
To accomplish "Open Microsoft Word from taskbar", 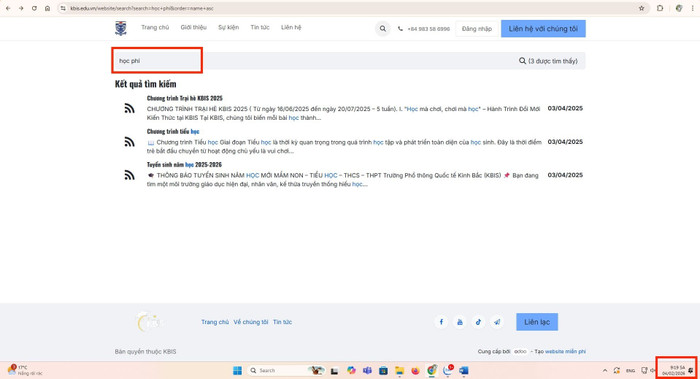I will click(464, 371).
